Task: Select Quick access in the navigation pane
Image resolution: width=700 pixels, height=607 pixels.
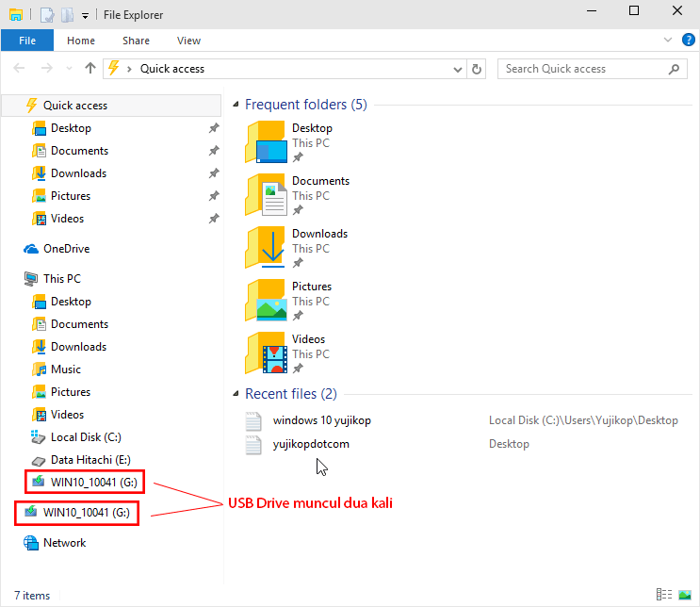Action: 111,106
